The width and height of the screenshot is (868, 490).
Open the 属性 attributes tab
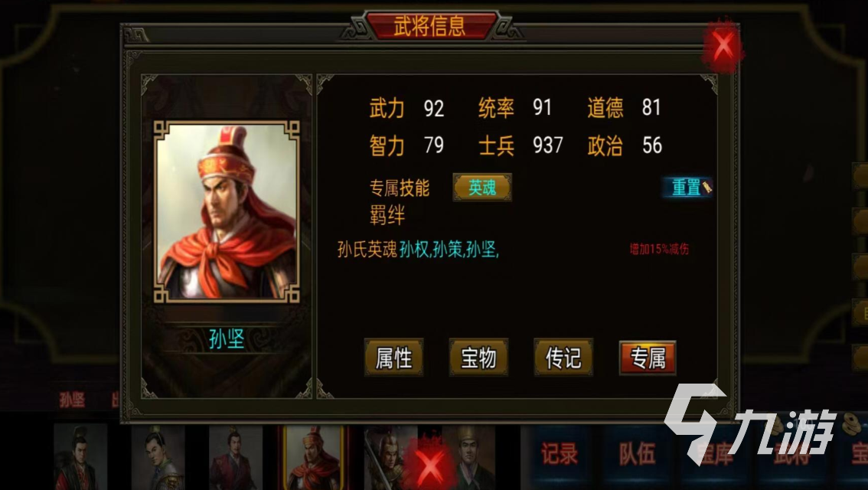point(393,357)
